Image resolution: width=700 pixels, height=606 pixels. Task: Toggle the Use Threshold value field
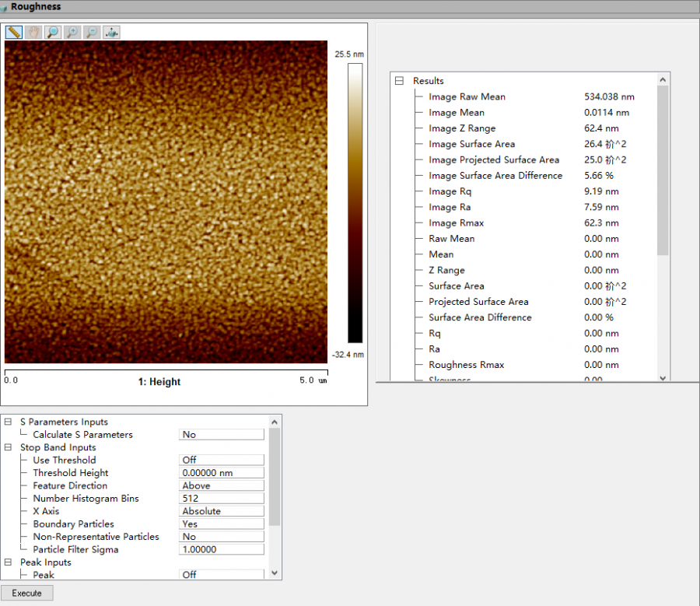pos(222,460)
